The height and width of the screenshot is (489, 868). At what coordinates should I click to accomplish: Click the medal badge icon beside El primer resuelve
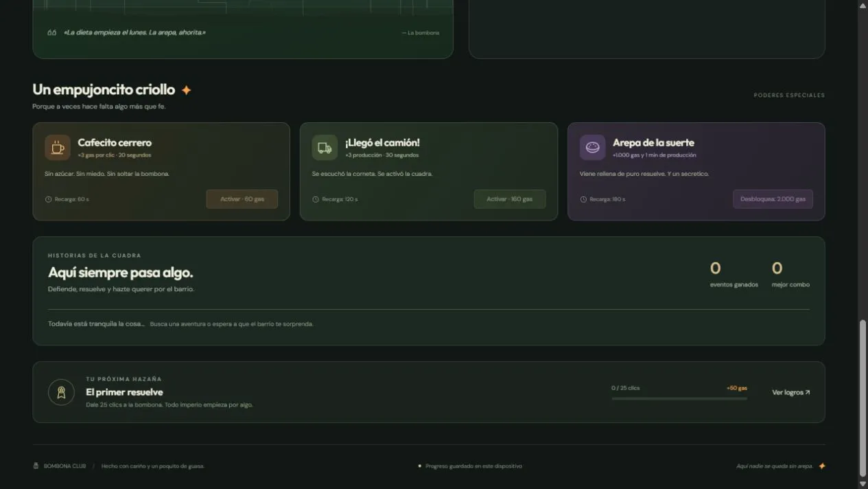point(61,392)
